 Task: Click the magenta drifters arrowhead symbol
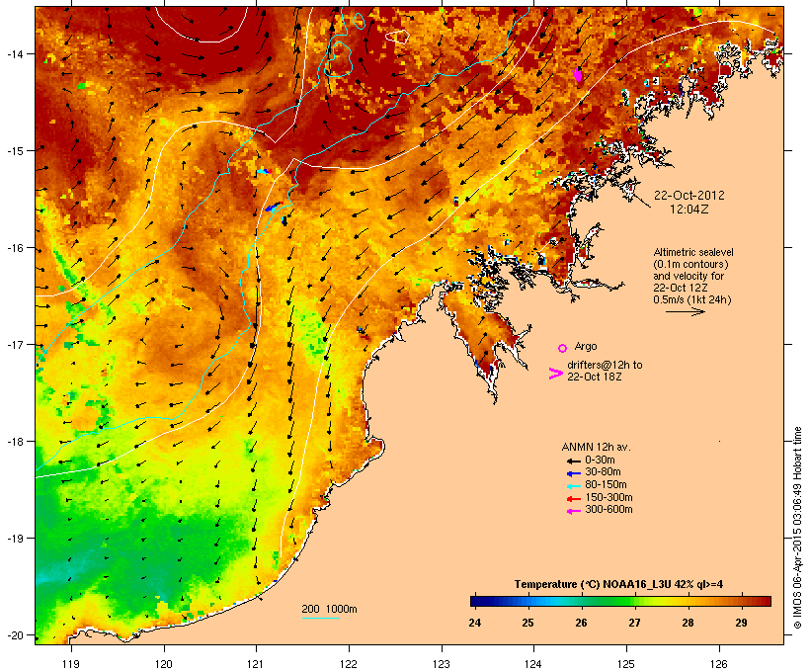pyautogui.click(x=555, y=374)
